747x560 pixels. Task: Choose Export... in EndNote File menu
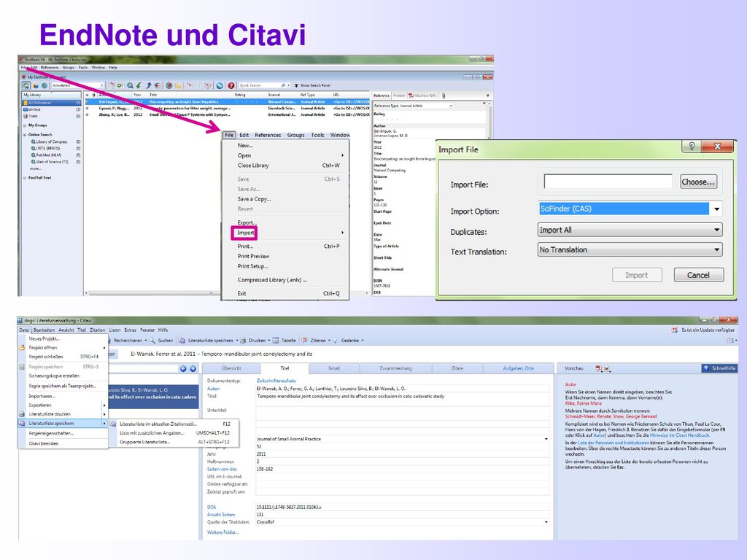pos(247,222)
